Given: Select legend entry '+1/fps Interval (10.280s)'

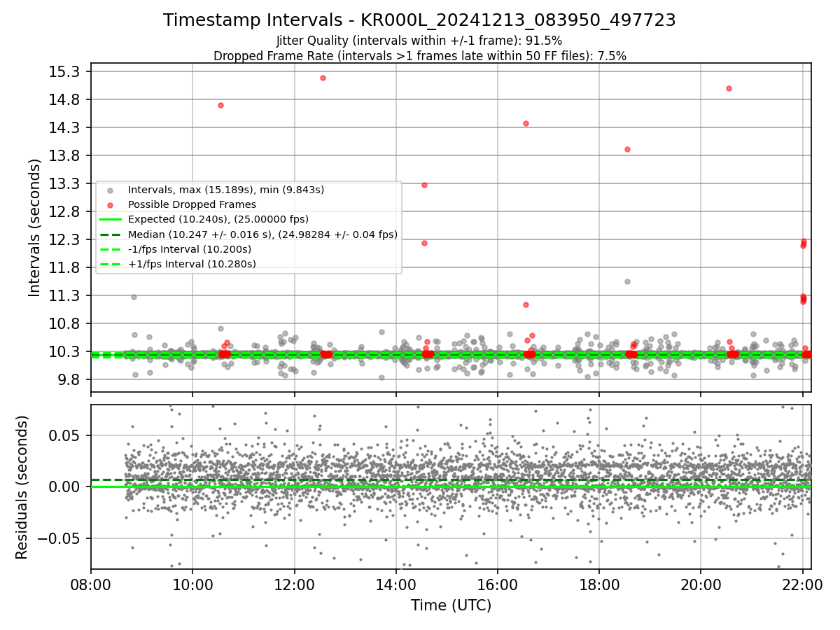Looking at the screenshot, I should tap(192, 264).
